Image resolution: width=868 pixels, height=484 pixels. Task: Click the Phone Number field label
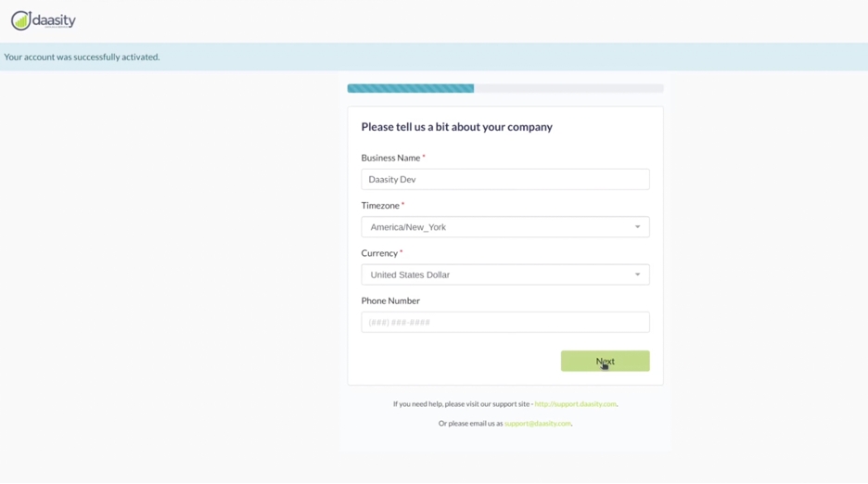click(390, 300)
